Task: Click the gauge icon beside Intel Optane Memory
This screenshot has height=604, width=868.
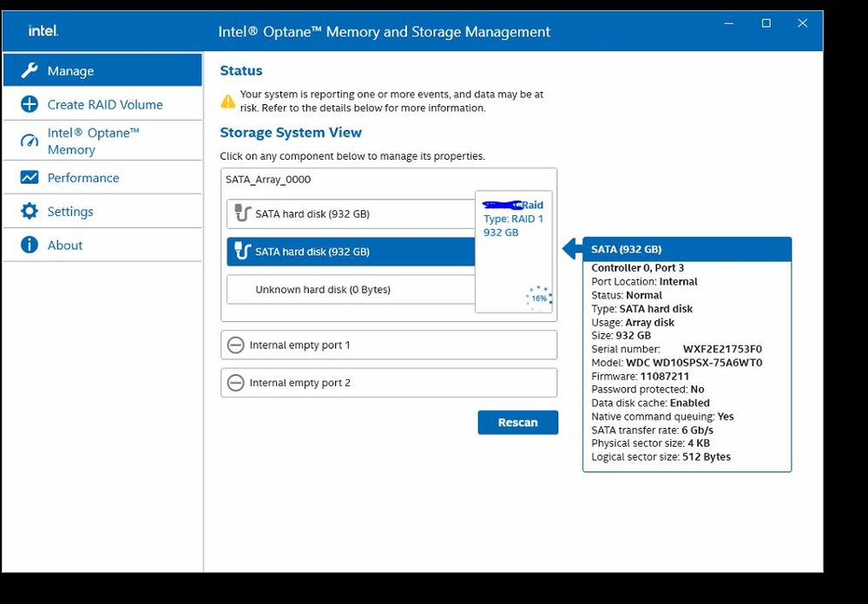Action: pyautogui.click(x=30, y=141)
